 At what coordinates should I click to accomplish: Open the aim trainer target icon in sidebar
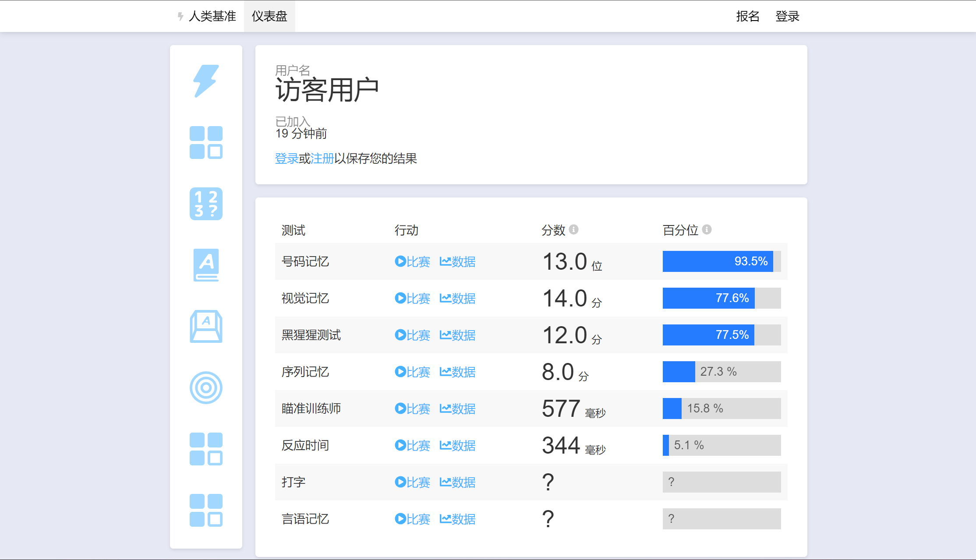206,387
